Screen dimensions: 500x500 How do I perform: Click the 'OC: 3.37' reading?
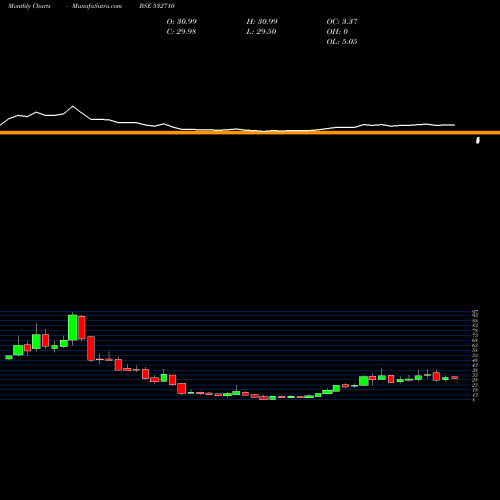click(342, 21)
